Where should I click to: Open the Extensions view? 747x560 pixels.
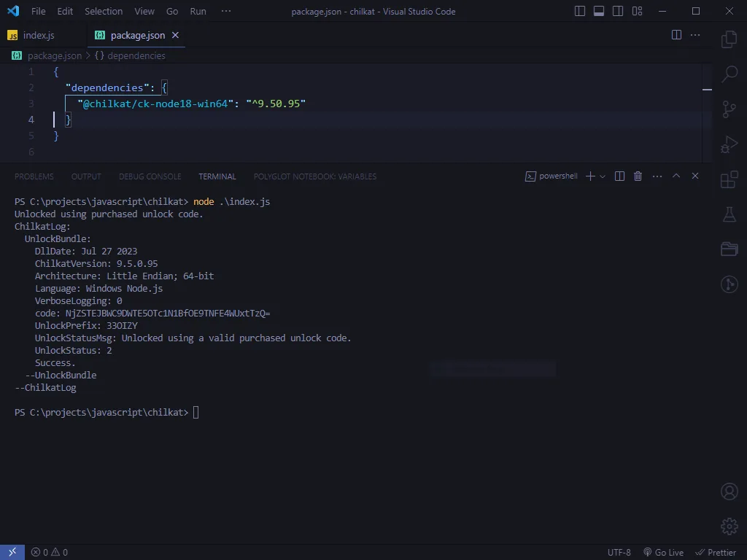[729, 180]
